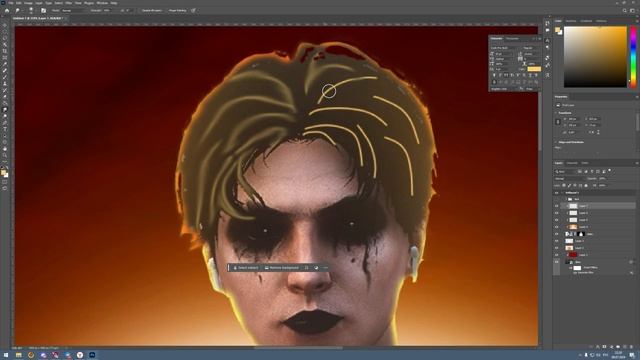Add a layer mask from Layers footer
The height and width of the screenshot is (360, 640).
(604, 347)
